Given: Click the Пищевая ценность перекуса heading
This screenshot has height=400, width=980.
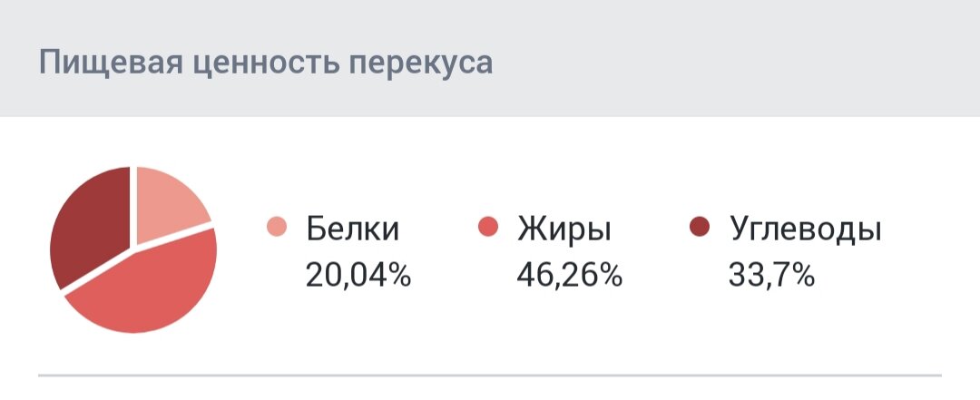Looking at the screenshot, I should (x=266, y=63).
